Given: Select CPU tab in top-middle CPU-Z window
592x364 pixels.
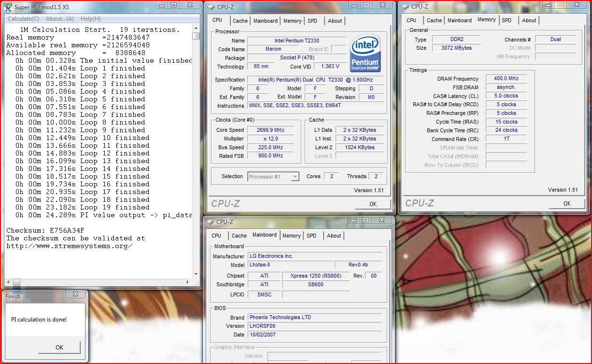Looking at the screenshot, I should tap(217, 20).
